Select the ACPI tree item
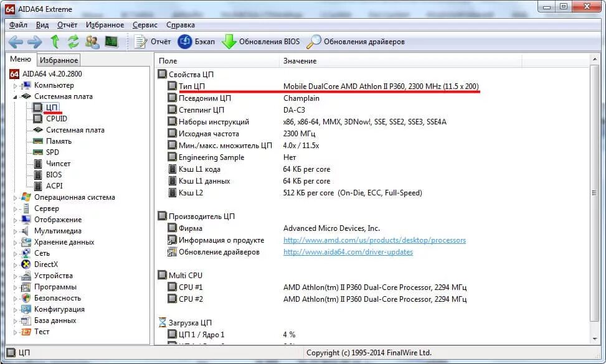Image resolution: width=606 pixels, height=364 pixels. pyautogui.click(x=54, y=185)
